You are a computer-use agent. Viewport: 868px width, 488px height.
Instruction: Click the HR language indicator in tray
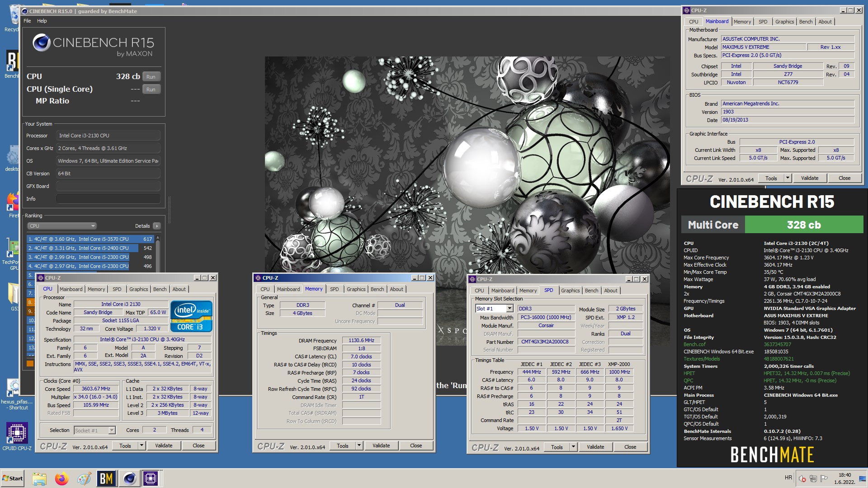coord(788,478)
